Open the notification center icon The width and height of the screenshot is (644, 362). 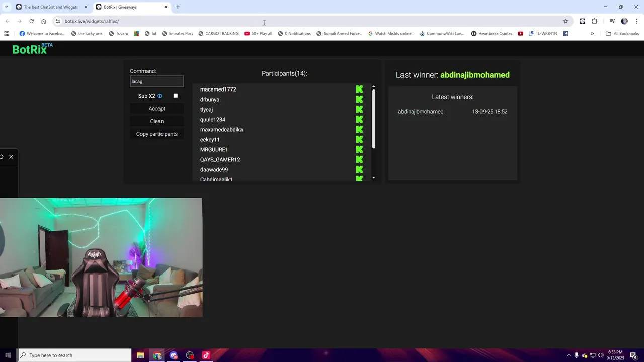(633, 355)
